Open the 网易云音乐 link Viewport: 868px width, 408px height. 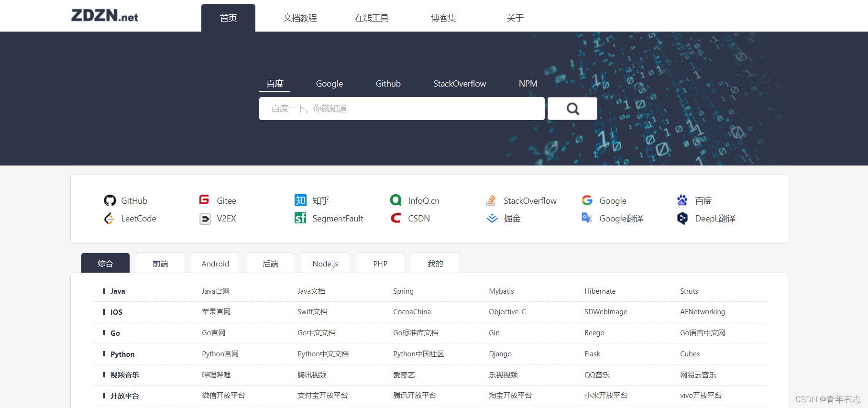point(698,375)
